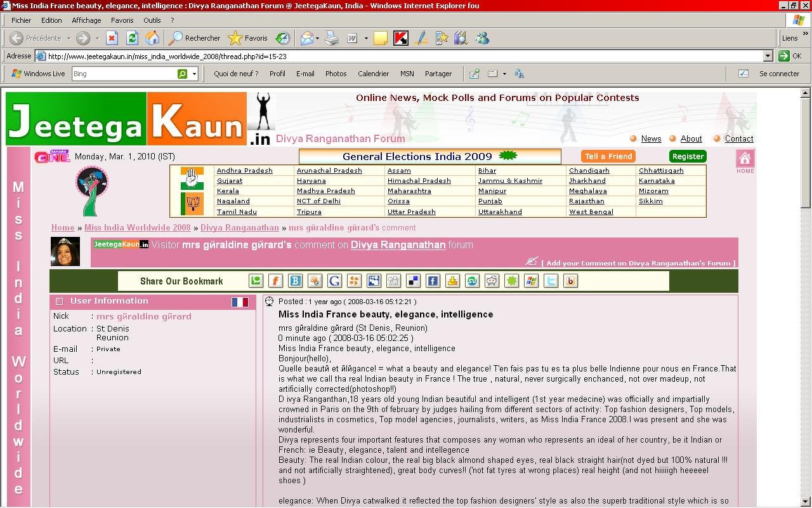Share bookmark on Furl
This screenshot has height=508, width=812.
275,281
